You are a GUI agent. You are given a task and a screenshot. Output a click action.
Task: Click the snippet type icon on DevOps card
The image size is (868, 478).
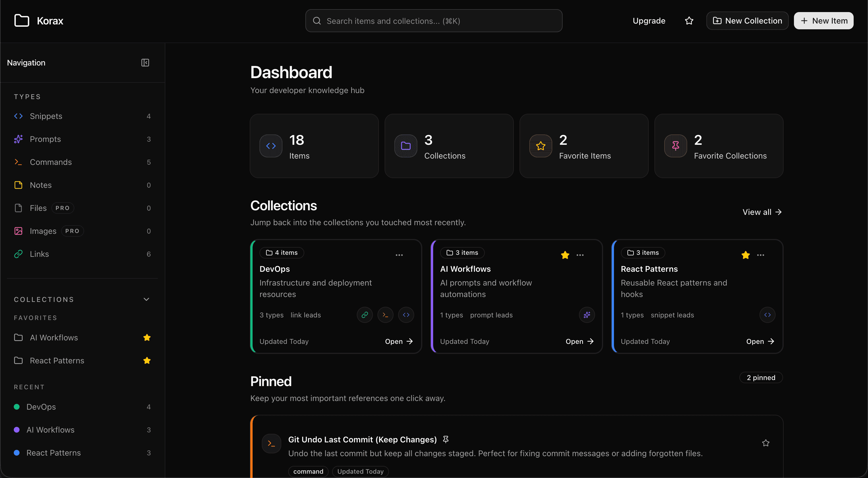click(406, 315)
